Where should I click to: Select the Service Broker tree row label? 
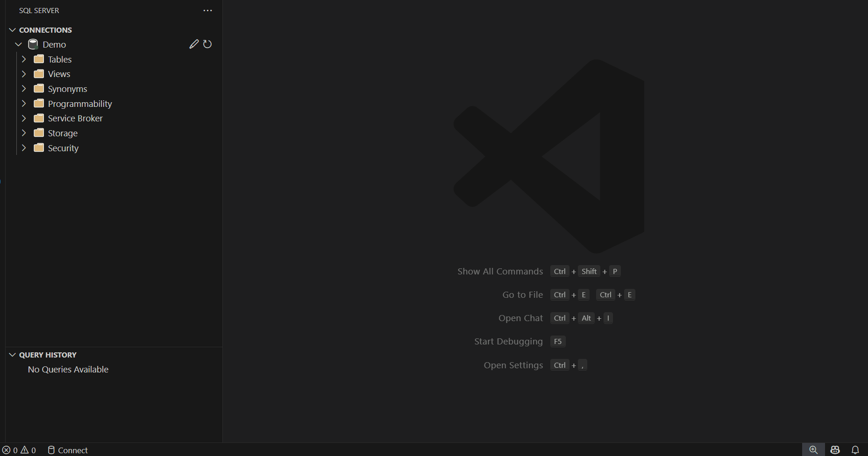tap(75, 118)
